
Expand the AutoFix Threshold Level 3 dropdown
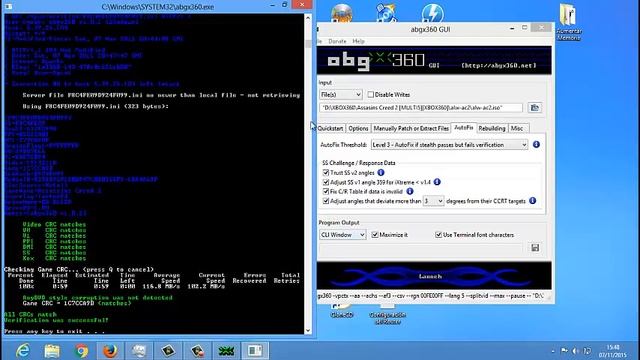click(449, 144)
